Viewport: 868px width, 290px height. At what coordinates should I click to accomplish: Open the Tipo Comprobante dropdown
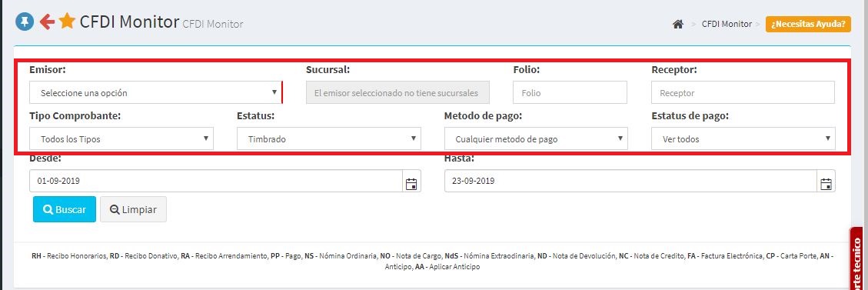[x=121, y=139]
